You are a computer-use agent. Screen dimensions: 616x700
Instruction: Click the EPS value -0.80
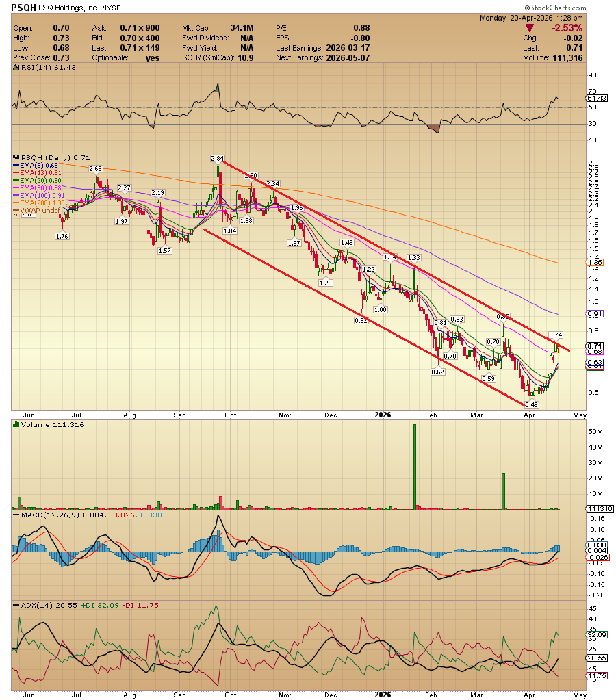click(360, 38)
